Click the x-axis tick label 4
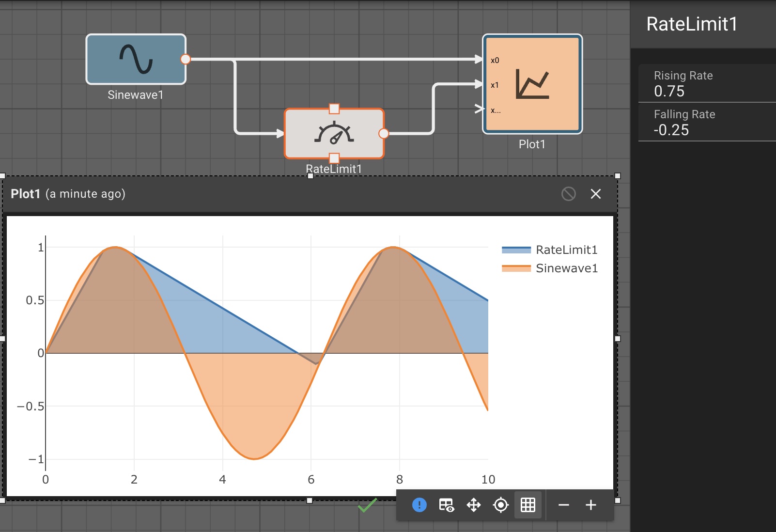Viewport: 776px width, 532px height. (x=223, y=480)
